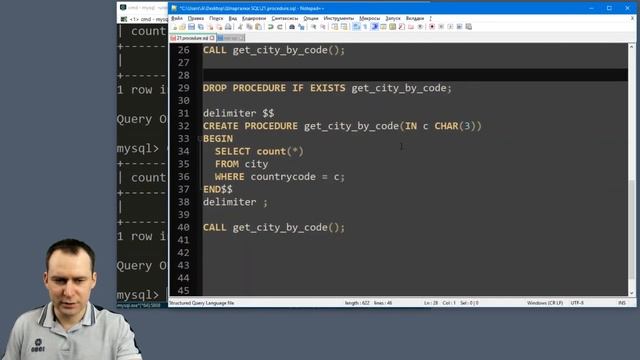This screenshot has height=360, width=640.
Task: Open the Файл menu
Action: 177,18
